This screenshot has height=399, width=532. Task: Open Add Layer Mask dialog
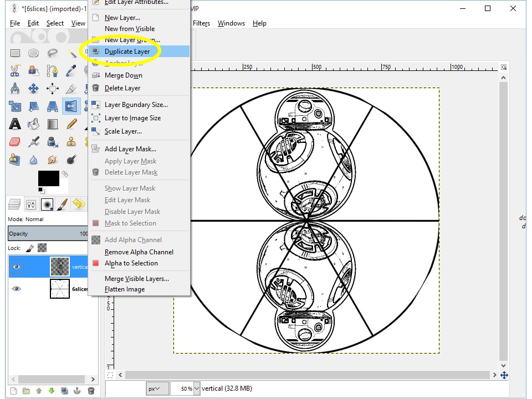click(139, 149)
